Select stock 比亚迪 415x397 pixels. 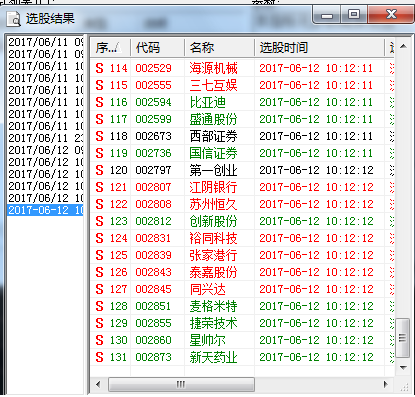tap(207, 102)
